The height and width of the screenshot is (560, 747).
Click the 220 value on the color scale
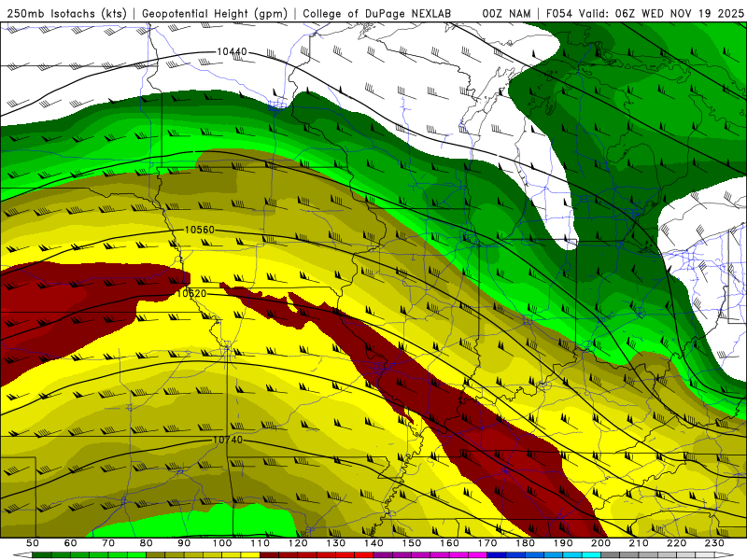click(676, 543)
